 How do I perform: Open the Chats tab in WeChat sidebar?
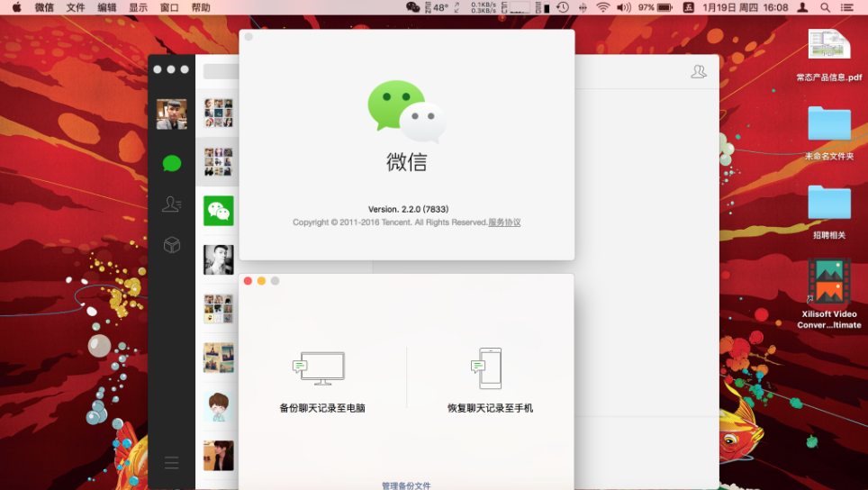tap(171, 163)
